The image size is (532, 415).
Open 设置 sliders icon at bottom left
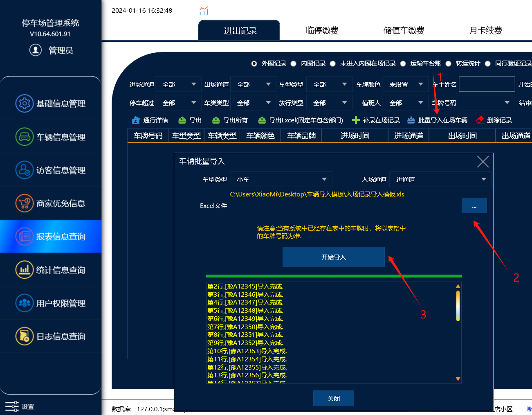(12, 406)
